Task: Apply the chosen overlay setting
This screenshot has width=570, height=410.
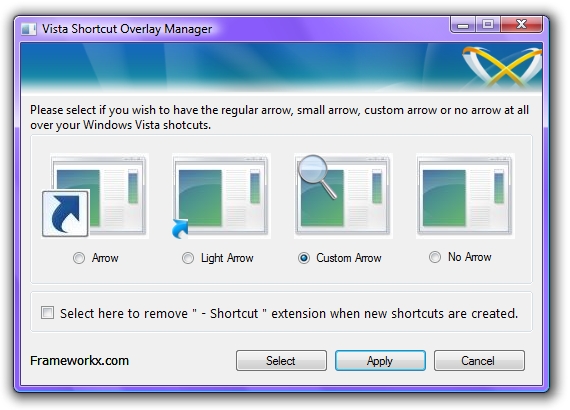Action: (380, 361)
